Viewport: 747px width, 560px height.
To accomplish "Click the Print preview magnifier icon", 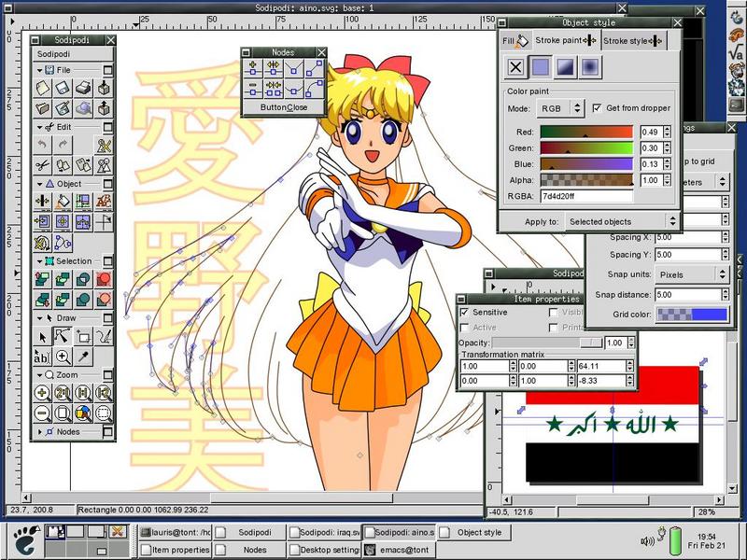I will pyautogui.click(x=83, y=108).
